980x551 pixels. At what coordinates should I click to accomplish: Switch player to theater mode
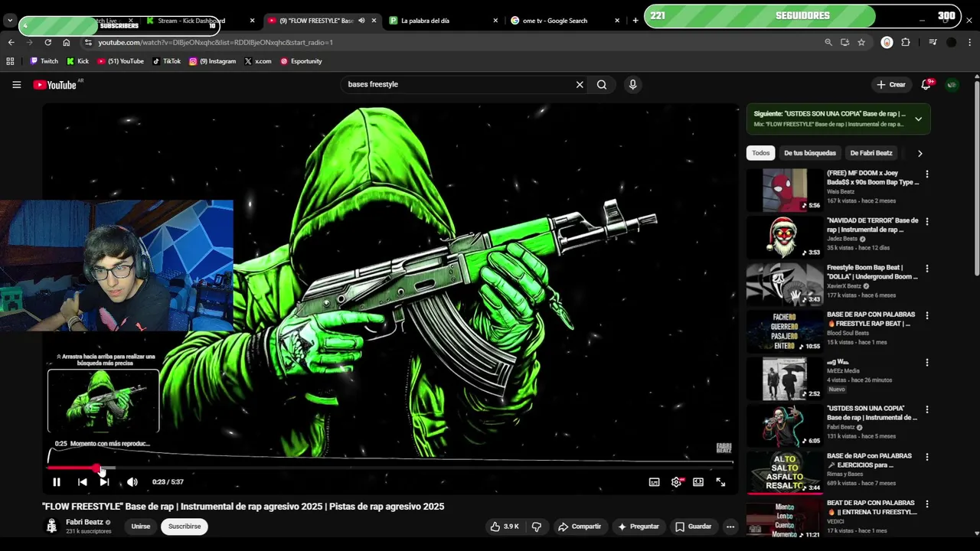coord(698,482)
